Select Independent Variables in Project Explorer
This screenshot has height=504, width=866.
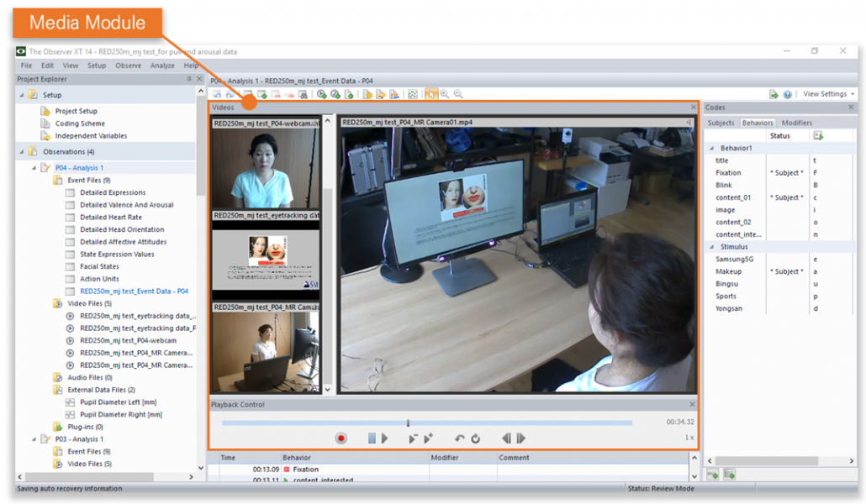(91, 136)
